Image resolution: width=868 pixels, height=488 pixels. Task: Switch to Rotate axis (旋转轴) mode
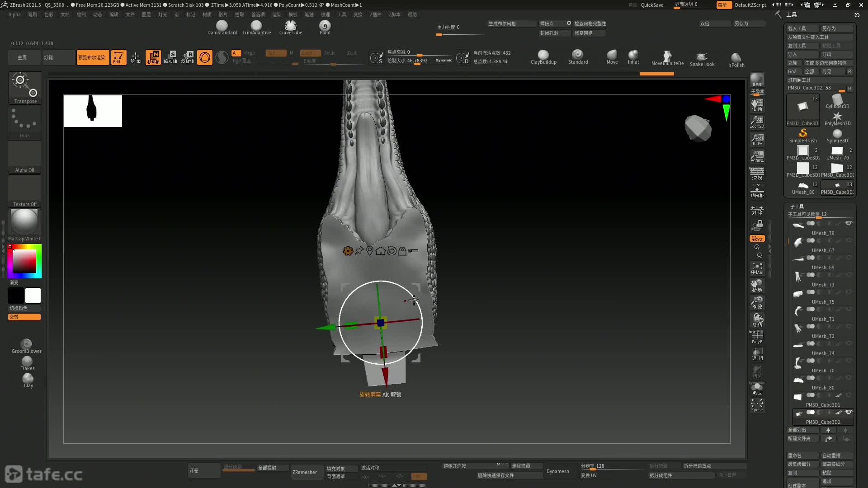click(188, 57)
